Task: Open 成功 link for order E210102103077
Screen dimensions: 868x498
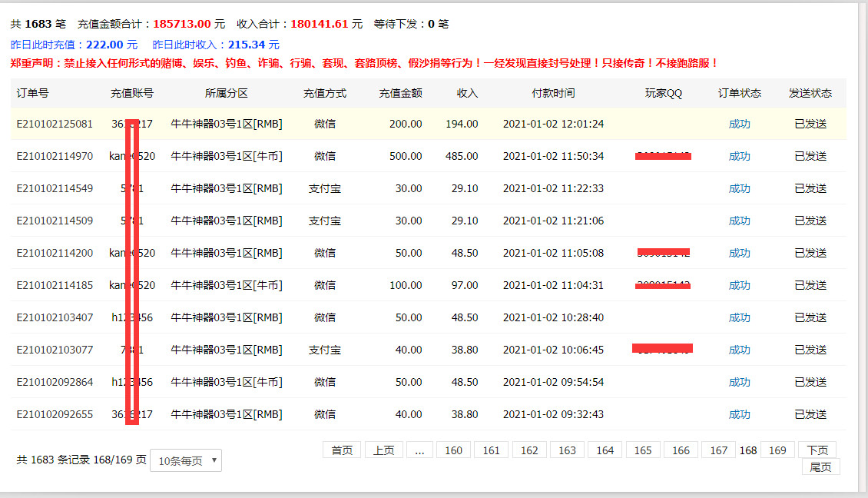Action: click(739, 350)
